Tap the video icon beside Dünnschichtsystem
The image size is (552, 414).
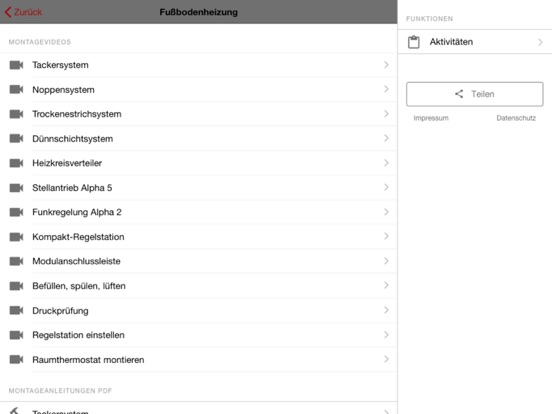[x=16, y=138]
